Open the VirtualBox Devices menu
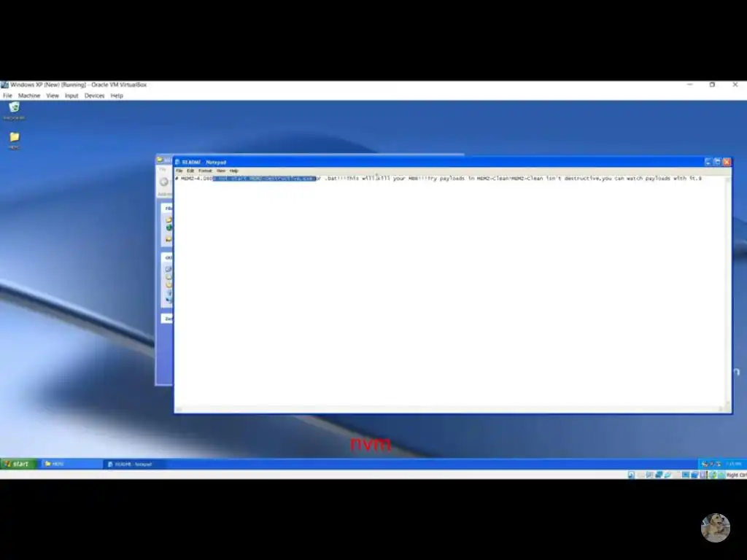Screen dimensions: 747x560 (x=94, y=96)
